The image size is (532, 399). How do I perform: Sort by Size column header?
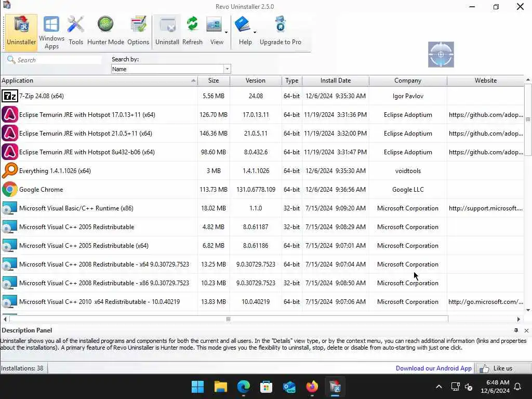click(x=214, y=81)
